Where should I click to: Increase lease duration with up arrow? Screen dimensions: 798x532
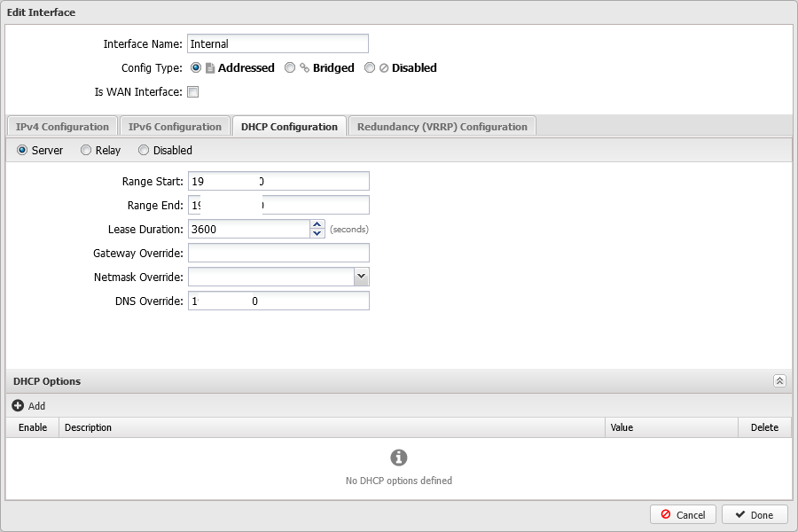317,224
